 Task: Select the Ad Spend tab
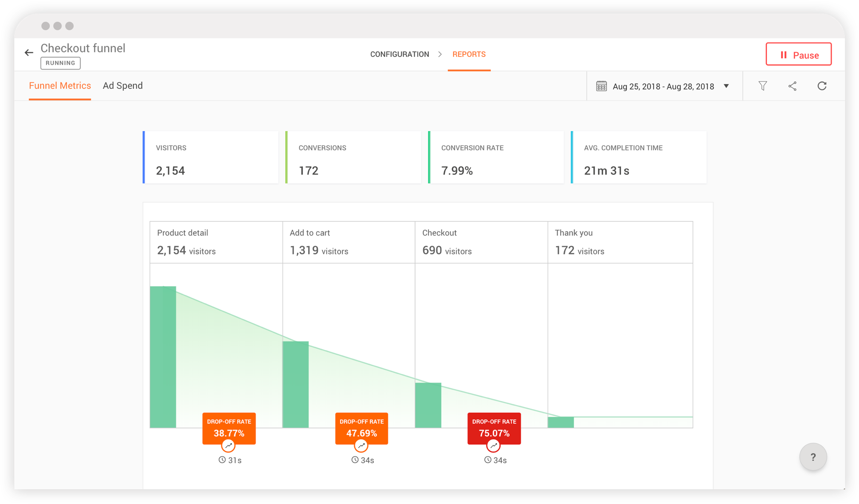click(123, 85)
